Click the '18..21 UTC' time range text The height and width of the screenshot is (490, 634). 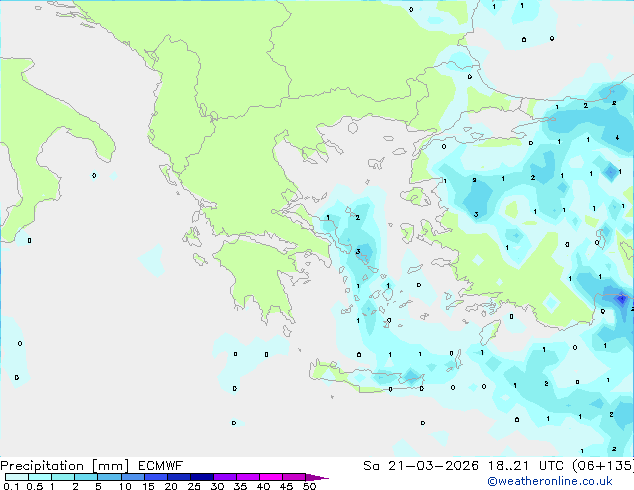tap(526, 466)
